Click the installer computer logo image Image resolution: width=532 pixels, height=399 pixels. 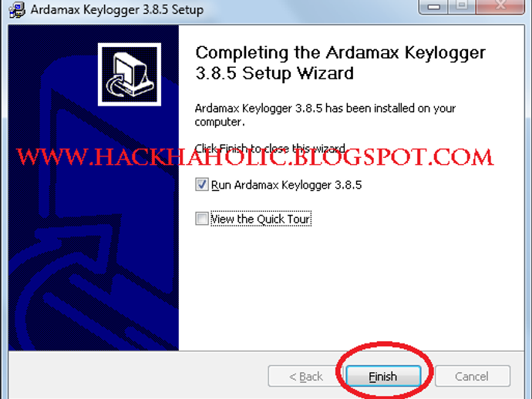[130, 74]
